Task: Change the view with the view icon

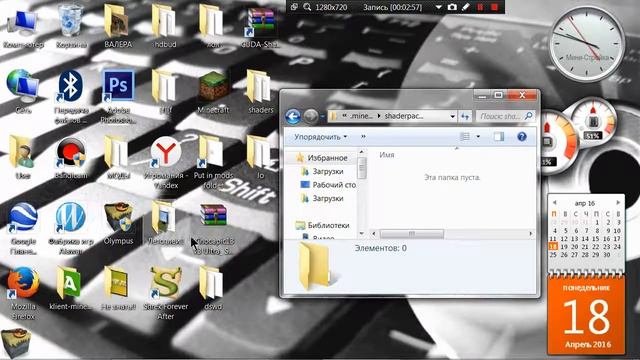Action: pos(464,137)
